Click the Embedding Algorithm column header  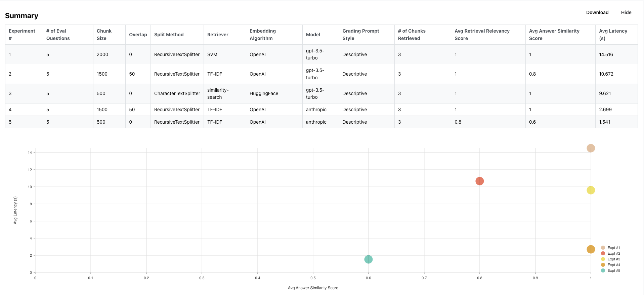point(274,35)
